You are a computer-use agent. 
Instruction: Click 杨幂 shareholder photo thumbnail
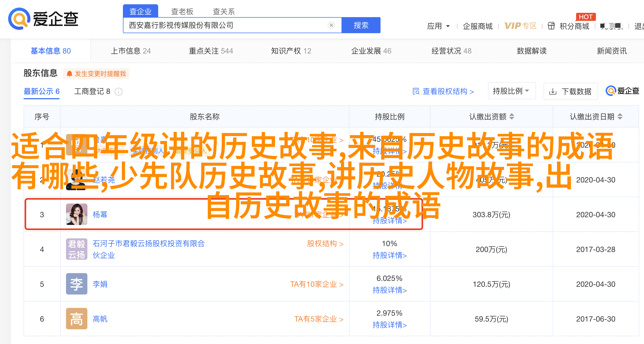[76, 214]
